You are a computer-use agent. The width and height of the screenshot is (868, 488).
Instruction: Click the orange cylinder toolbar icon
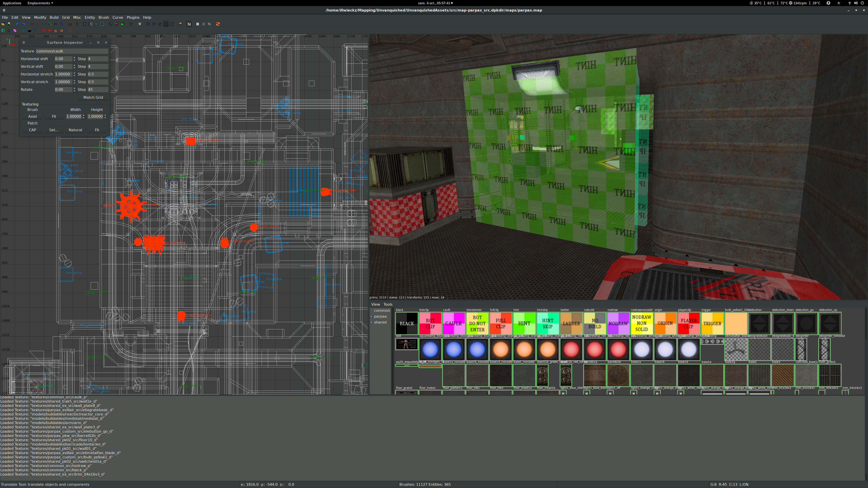(x=180, y=24)
